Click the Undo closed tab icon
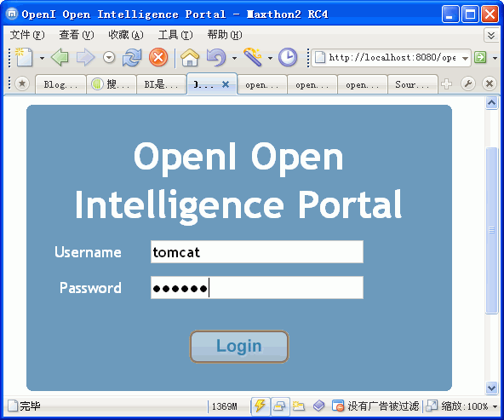 coord(216,58)
